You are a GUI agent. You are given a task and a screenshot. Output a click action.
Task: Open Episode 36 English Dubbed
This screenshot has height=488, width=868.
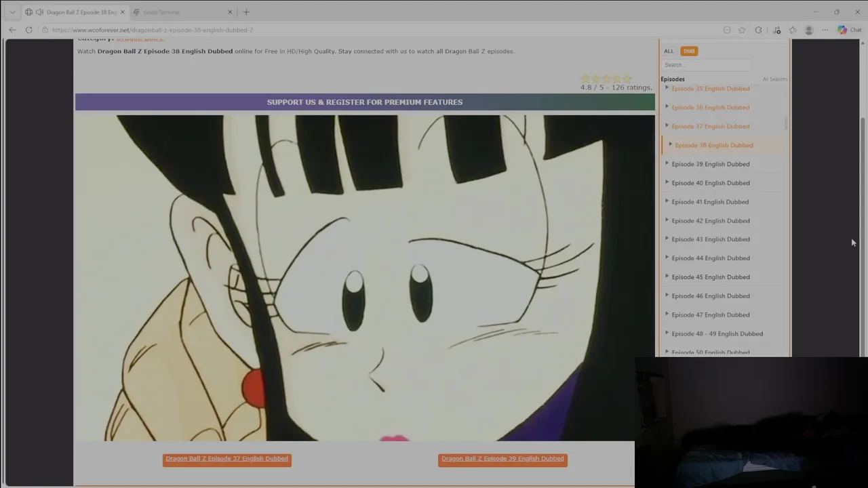tap(710, 107)
